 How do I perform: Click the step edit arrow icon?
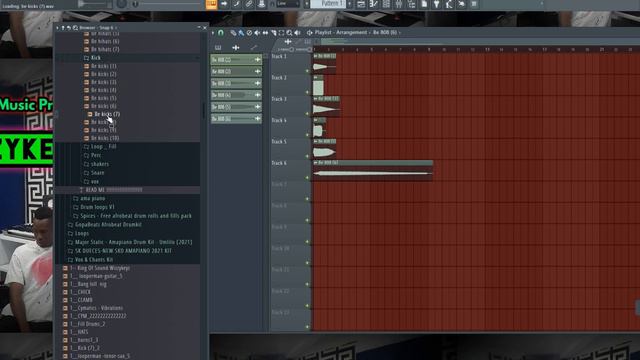pos(224,4)
